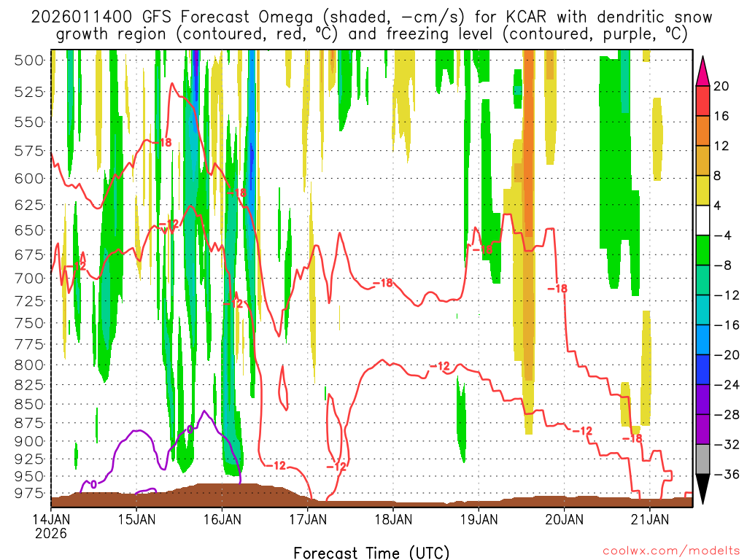This screenshot has width=747, height=560.
Task: Select the 975 pressure level label
Action: 28,494
